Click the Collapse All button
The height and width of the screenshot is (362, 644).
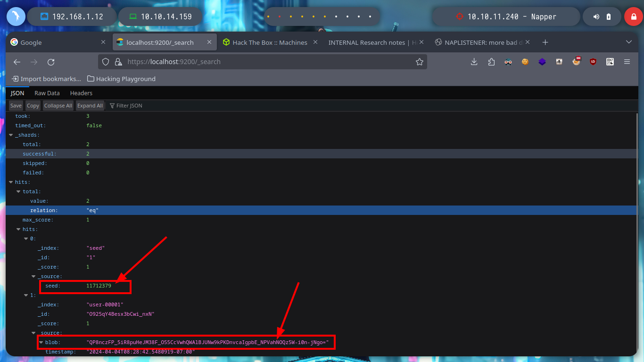pyautogui.click(x=58, y=106)
